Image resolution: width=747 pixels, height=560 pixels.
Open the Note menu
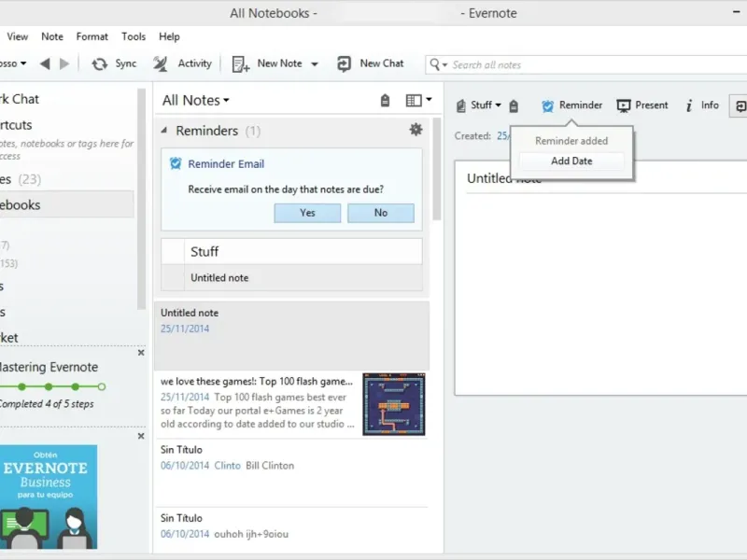(52, 36)
